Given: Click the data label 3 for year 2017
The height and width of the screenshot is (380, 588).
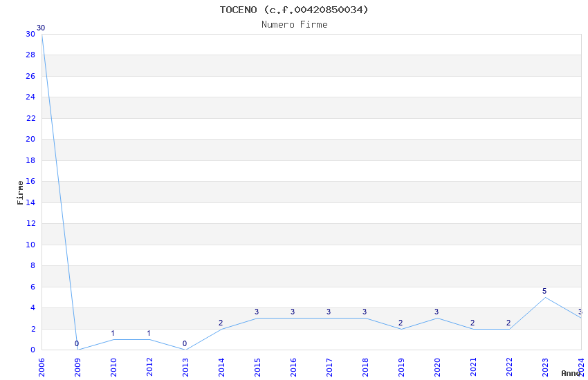Looking at the screenshot, I should coord(329,312).
